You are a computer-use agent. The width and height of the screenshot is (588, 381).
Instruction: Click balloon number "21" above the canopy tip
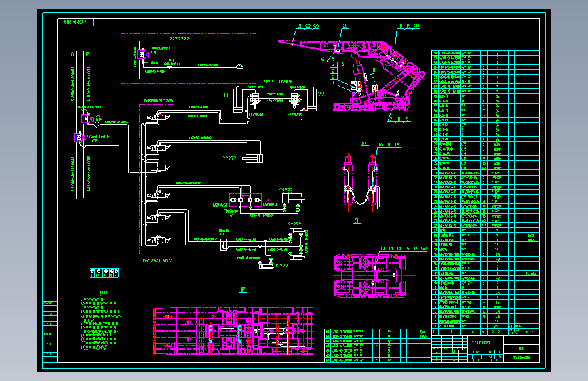(x=299, y=26)
